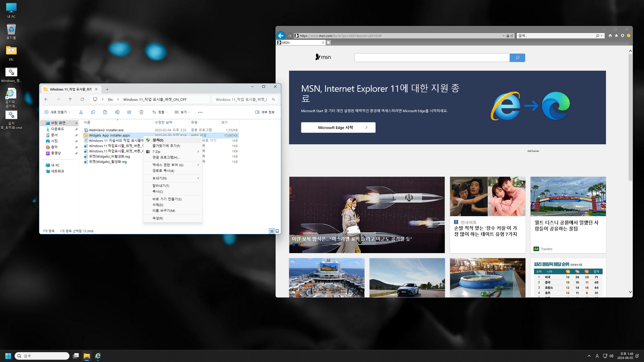
Task: Click Internet Explorer's home icon
Action: pyautogui.click(x=610, y=36)
